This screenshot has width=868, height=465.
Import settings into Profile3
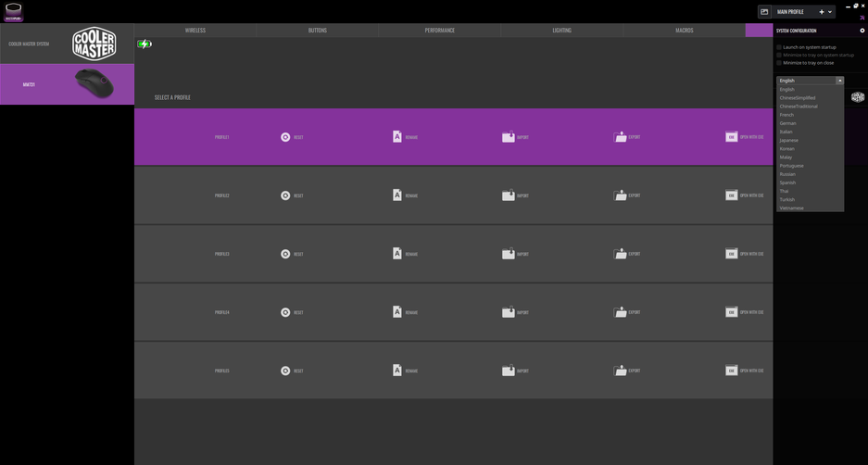coord(509,254)
